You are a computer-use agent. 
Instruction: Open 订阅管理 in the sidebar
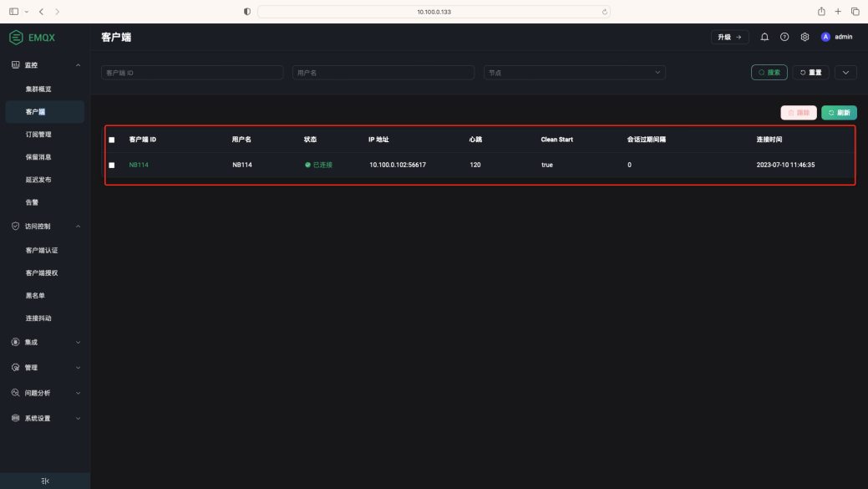point(38,134)
